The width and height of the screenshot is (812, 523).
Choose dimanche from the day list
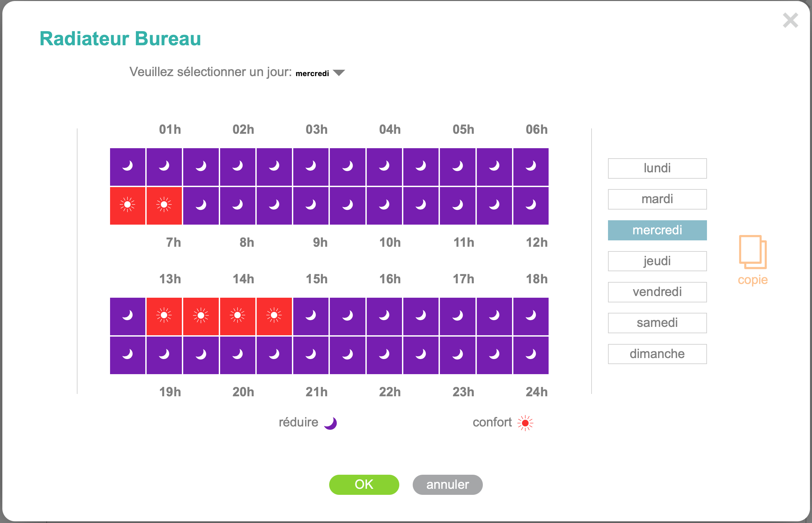click(x=657, y=354)
